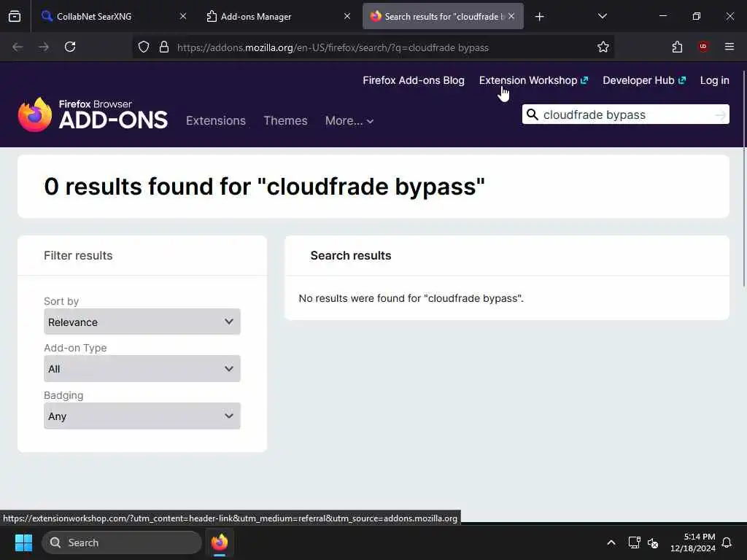Go back with the browser back arrow

click(18, 47)
